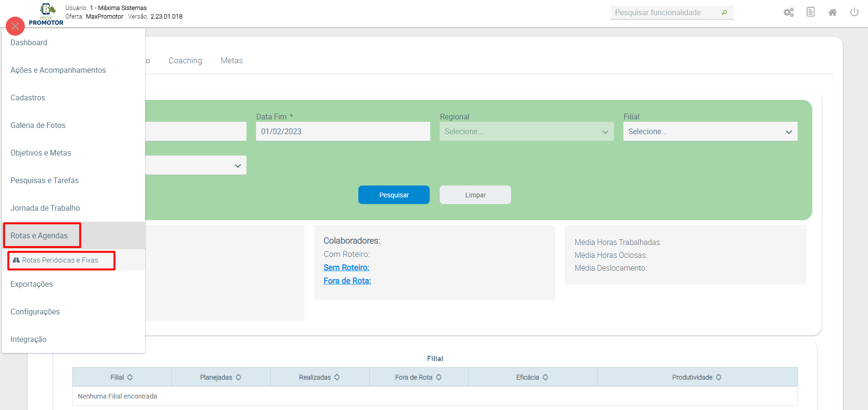The width and height of the screenshot is (868, 410).
Task: Sort by Produtividade column arrows
Action: [719, 377]
